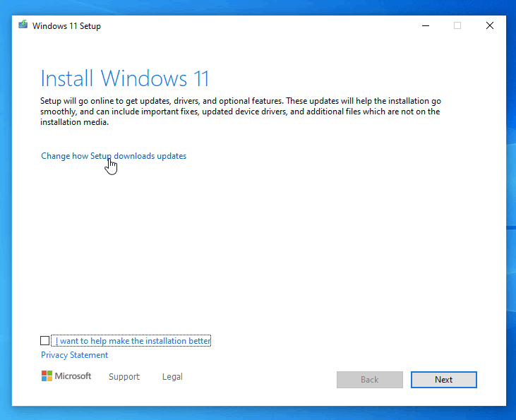Viewport: 516px width, 420px height.
Task: Minimize the Windows 11 Setup window
Action: (426, 25)
